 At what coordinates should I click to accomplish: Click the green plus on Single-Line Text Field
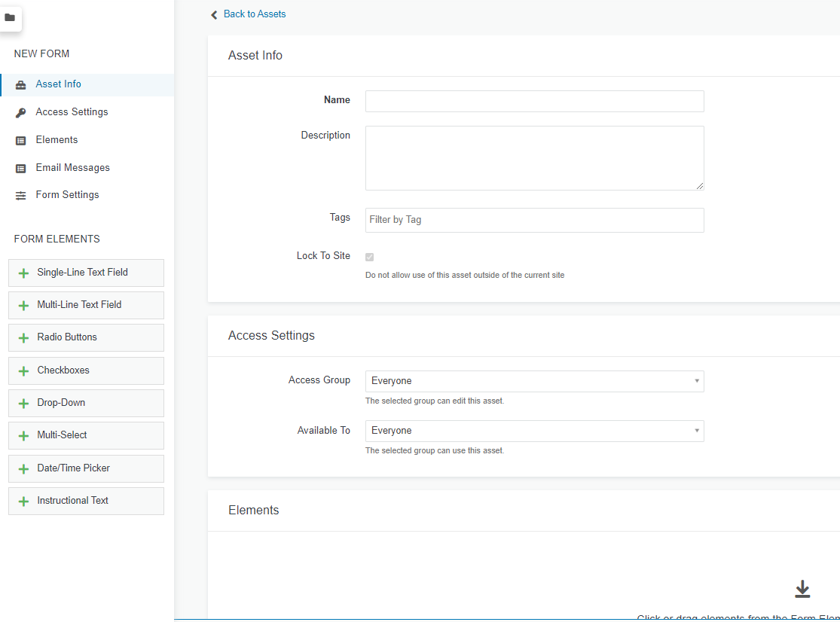(23, 273)
